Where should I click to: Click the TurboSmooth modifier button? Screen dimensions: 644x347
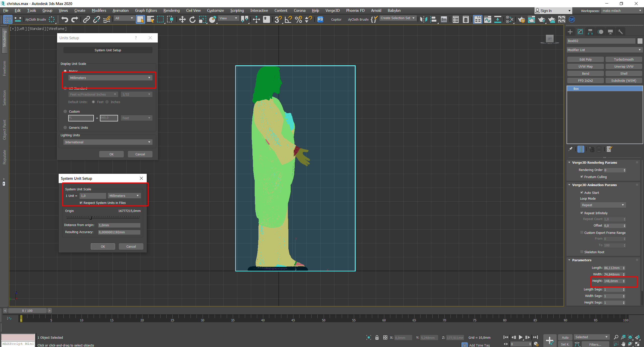623,59
